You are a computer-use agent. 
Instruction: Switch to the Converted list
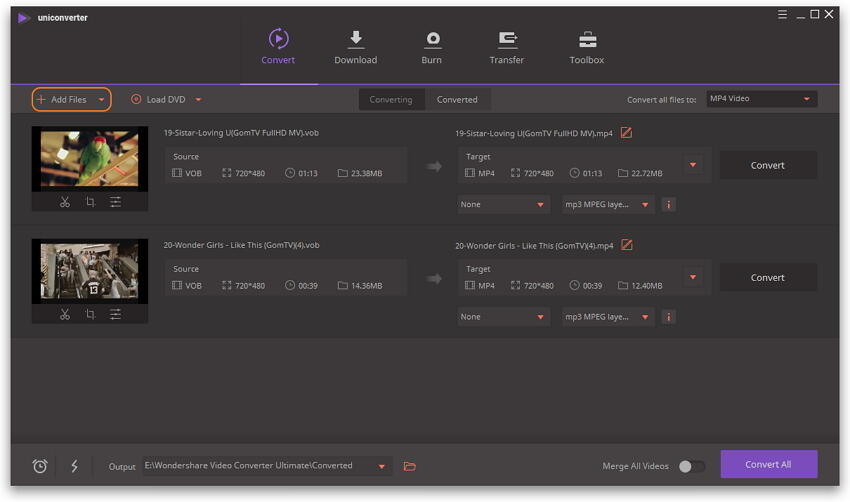click(457, 100)
